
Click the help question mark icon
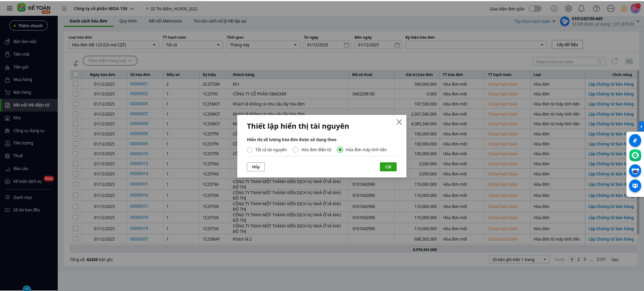(x=596, y=9)
